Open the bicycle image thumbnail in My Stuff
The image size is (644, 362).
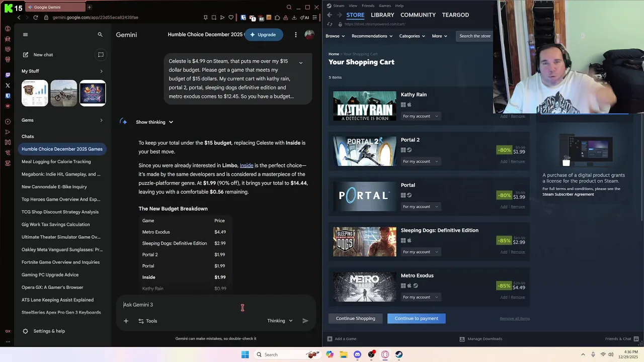(x=63, y=93)
